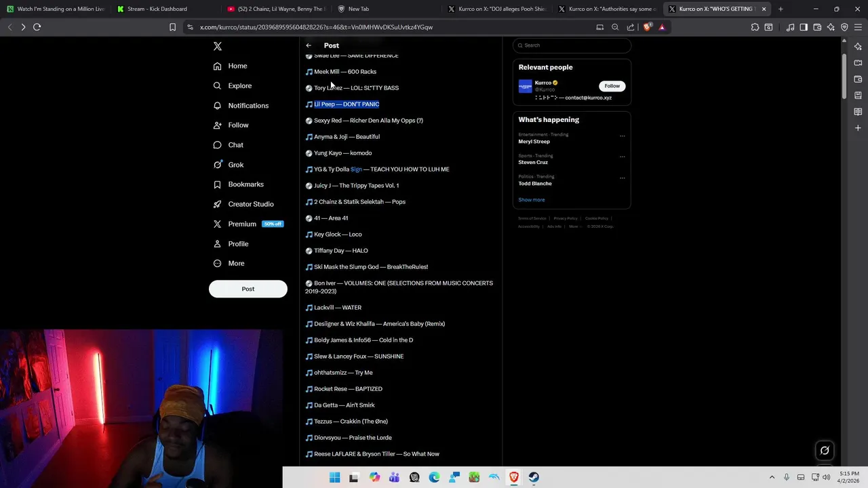
Task: Open Steven Cruz trending topic
Action: [533, 163]
